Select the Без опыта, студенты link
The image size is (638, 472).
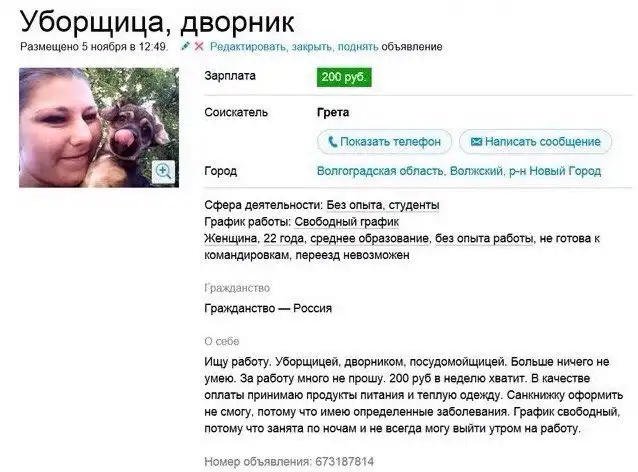[383, 205]
